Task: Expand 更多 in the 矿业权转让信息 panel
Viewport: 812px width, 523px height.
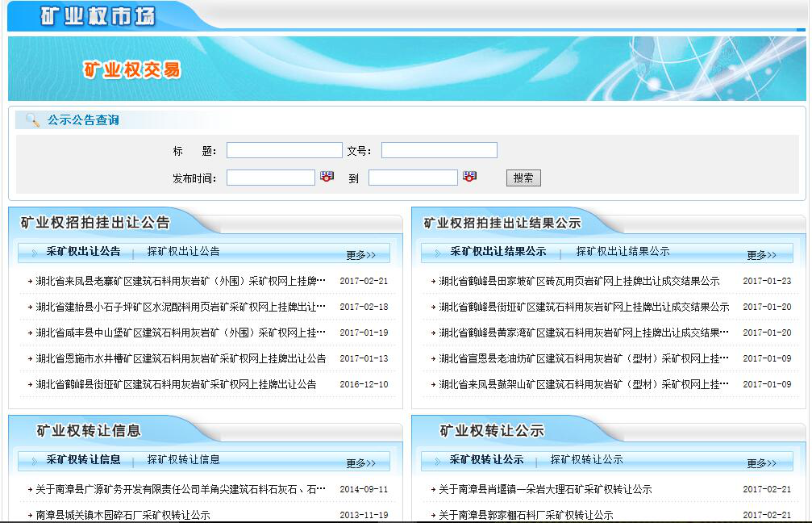Action: pos(360,463)
